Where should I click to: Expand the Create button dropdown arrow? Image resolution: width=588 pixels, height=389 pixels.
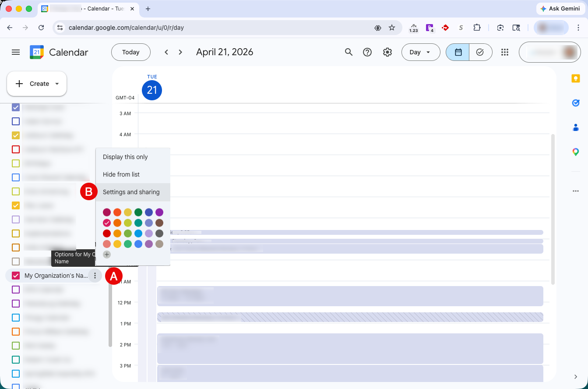(x=56, y=84)
